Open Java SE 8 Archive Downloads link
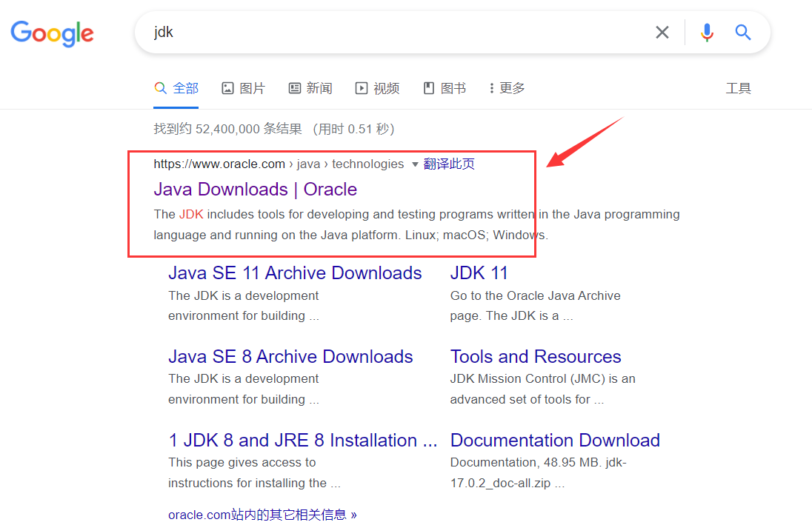812x525 pixels. (x=290, y=357)
